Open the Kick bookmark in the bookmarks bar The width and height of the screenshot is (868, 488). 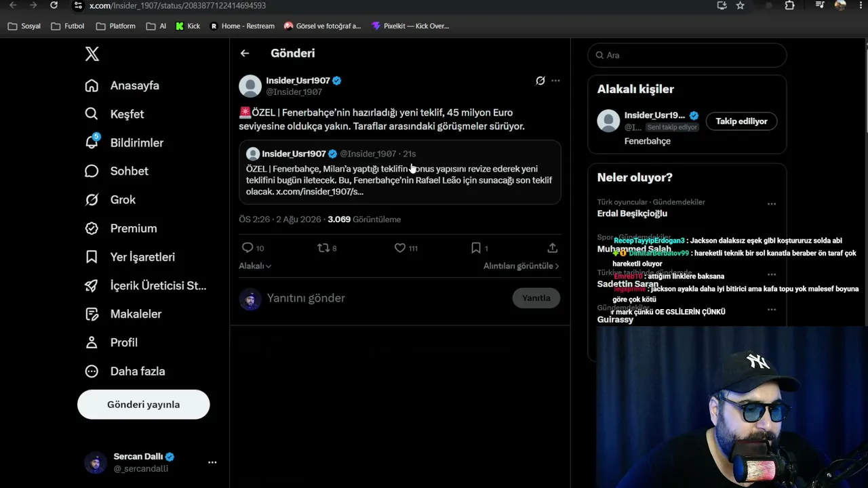(188, 26)
